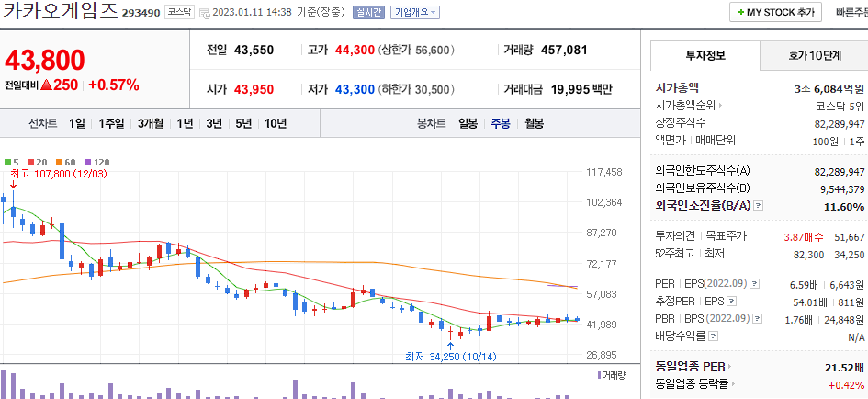Click the 저가 43,300 value

(355, 89)
